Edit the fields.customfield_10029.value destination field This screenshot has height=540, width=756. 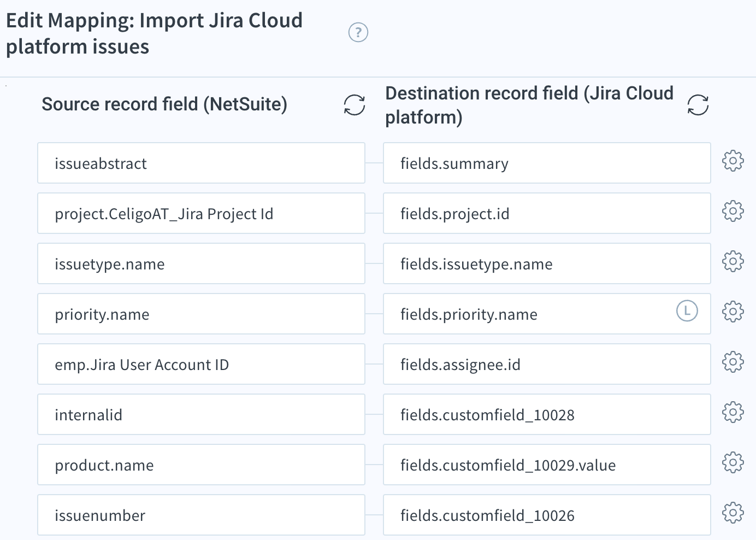(547, 465)
